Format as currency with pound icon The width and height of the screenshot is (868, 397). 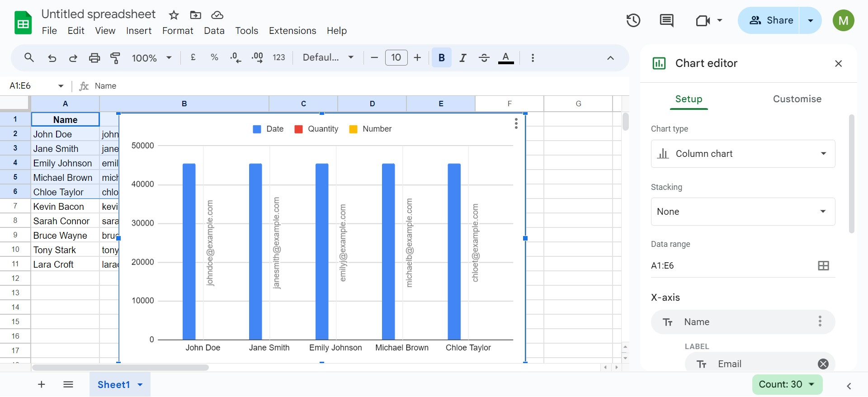coord(193,57)
